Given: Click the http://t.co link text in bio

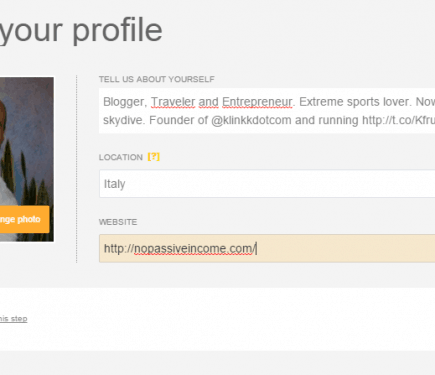Looking at the screenshot, I should point(398,120).
